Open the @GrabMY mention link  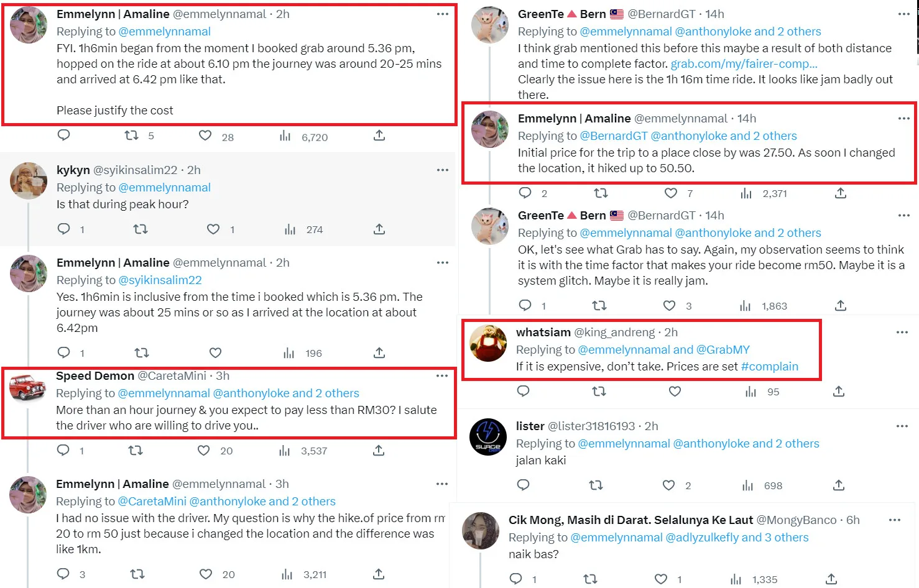click(723, 349)
